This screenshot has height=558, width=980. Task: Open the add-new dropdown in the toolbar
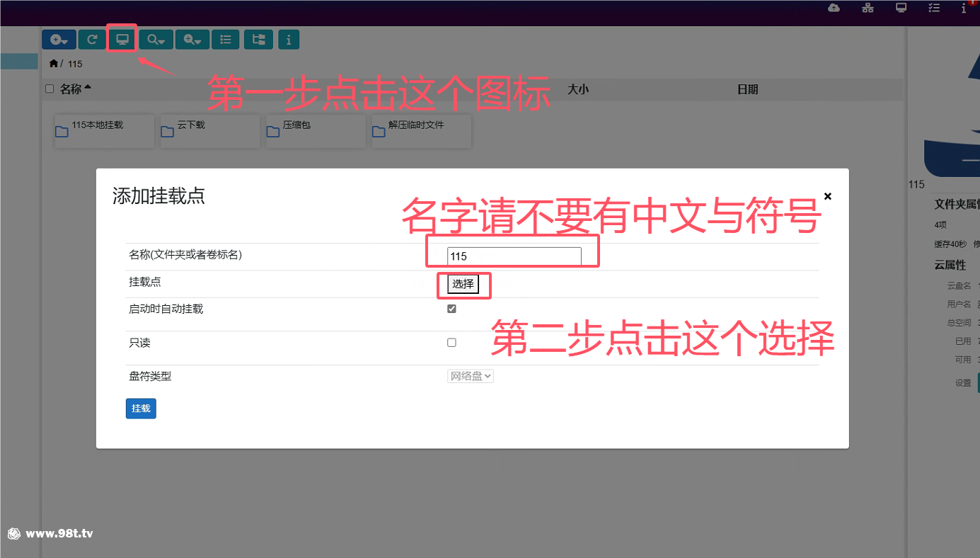(59, 40)
